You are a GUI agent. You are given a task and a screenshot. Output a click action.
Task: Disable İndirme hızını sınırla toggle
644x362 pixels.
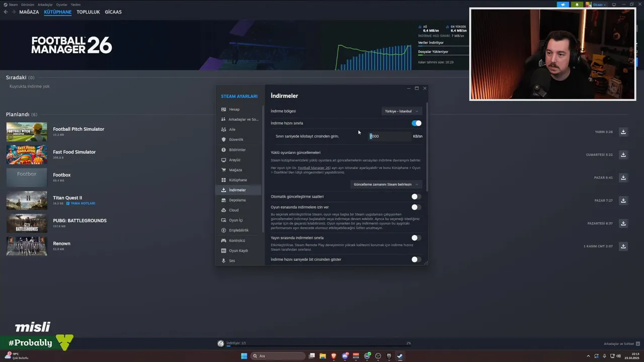pyautogui.click(x=416, y=123)
